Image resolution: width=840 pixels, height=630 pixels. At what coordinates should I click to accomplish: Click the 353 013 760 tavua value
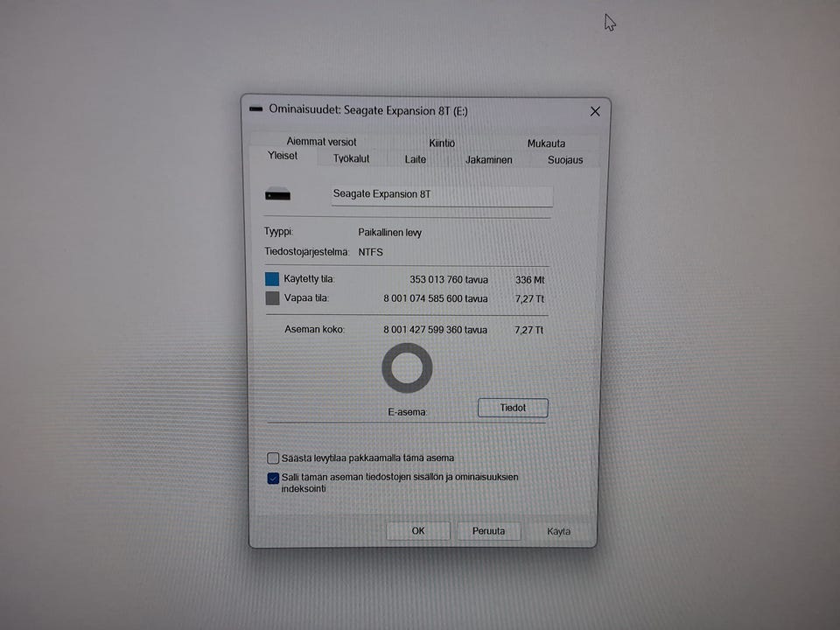[448, 280]
